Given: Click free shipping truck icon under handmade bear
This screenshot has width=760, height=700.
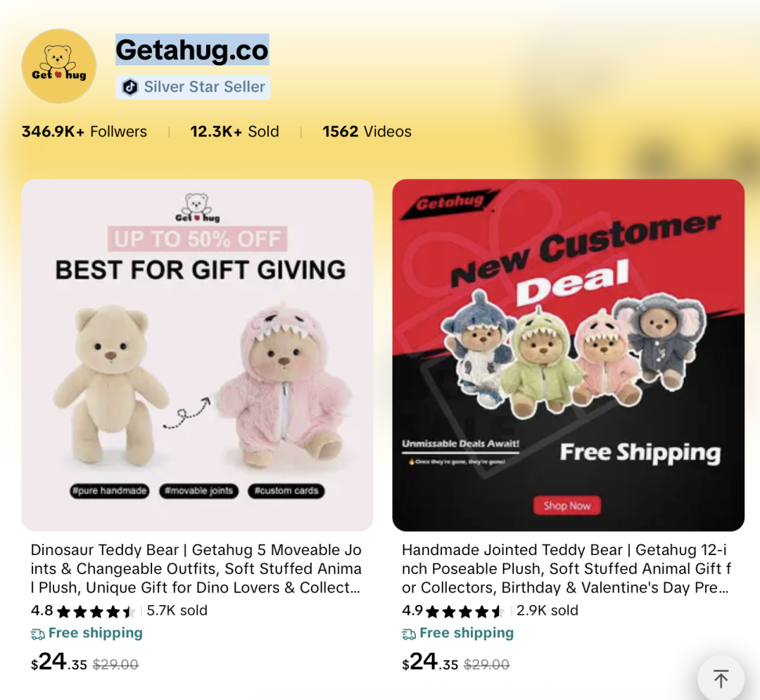Looking at the screenshot, I should pos(409,634).
